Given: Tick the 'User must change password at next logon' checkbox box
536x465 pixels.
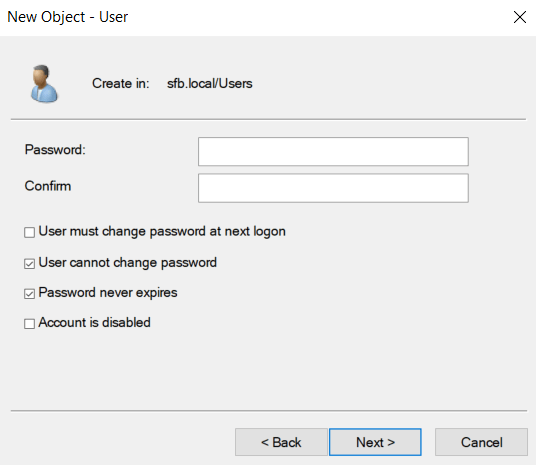Looking at the screenshot, I should click(29, 232).
